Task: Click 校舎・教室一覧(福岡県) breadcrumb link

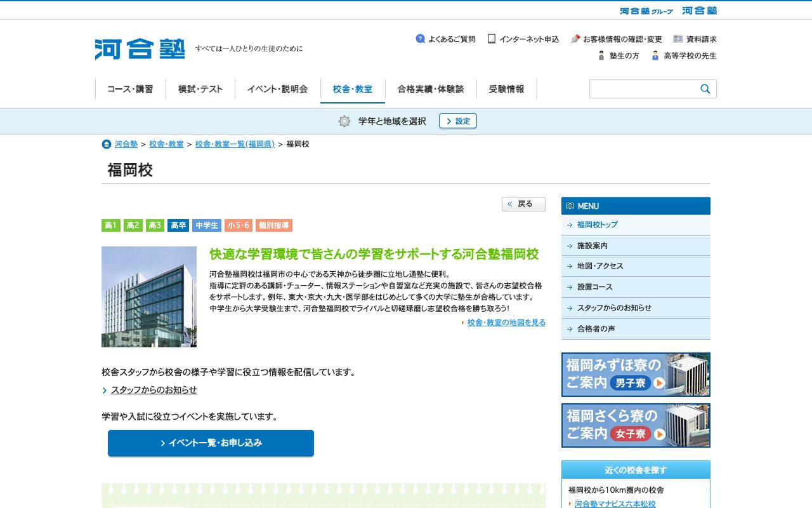Action: [235, 144]
